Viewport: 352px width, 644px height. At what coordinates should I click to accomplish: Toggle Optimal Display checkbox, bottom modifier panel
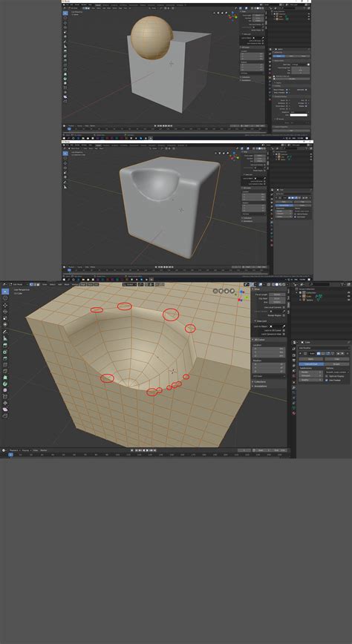(x=327, y=376)
